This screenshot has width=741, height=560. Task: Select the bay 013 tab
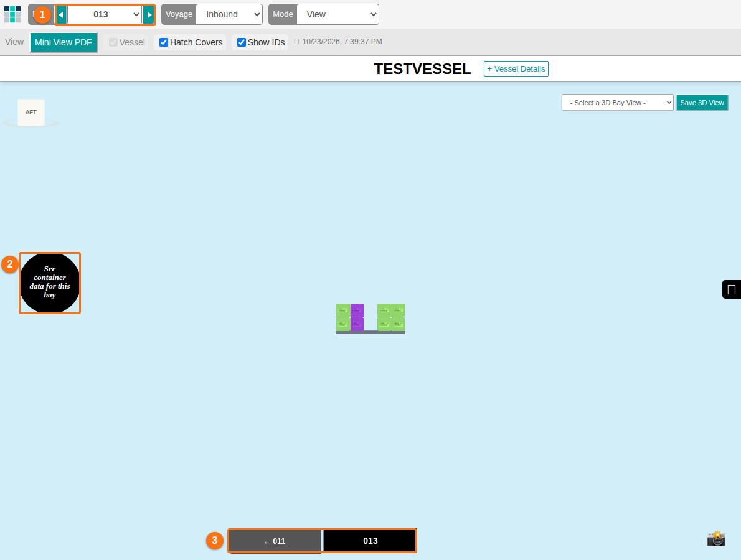click(370, 541)
